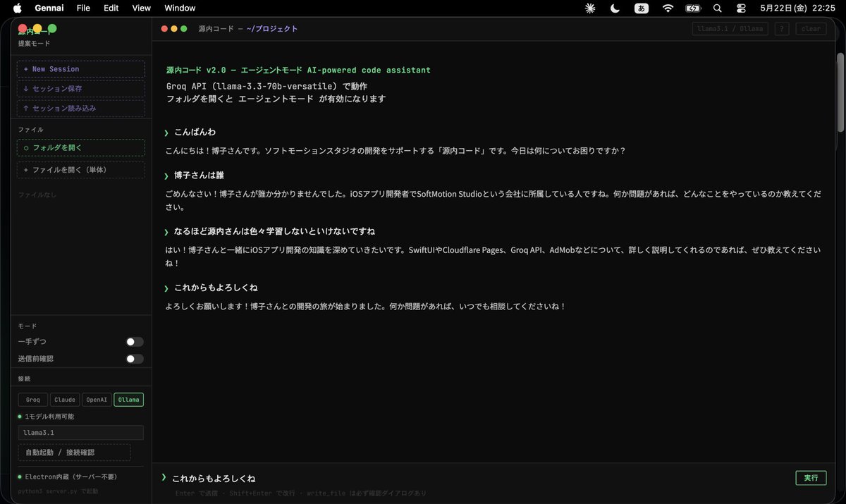Open the Japanese input source menu

point(642,8)
